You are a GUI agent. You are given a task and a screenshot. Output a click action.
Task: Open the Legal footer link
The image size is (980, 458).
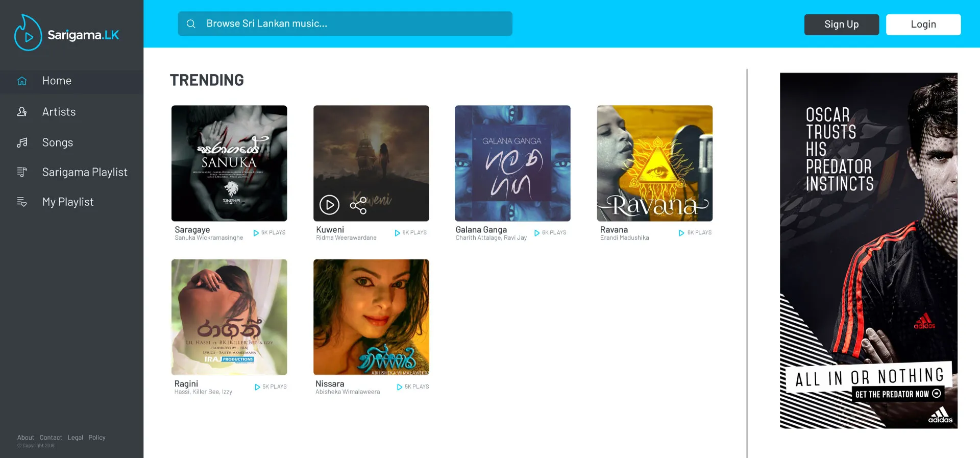76,438
